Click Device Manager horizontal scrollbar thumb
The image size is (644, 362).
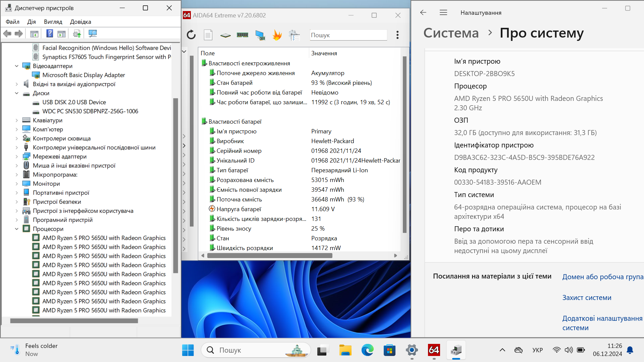click(x=74, y=321)
